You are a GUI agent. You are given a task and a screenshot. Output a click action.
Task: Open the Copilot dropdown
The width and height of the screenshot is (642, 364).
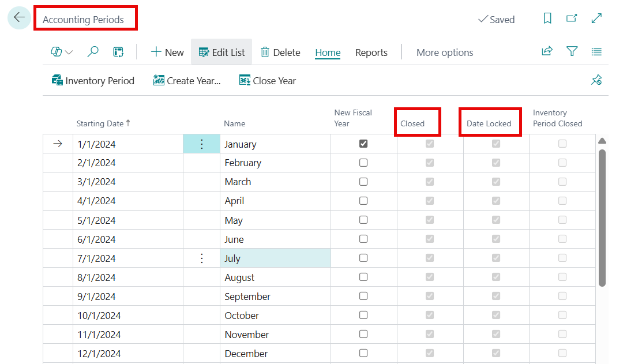tap(62, 52)
